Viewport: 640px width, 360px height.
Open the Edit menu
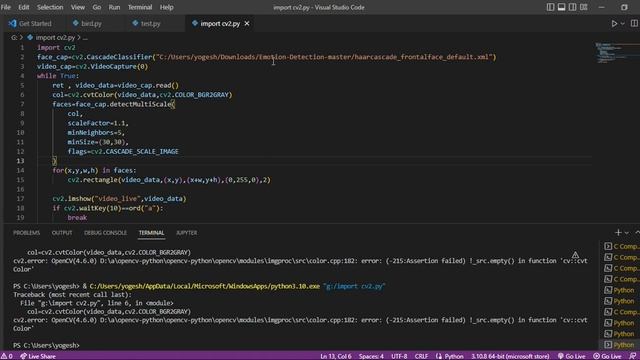pos(24,7)
